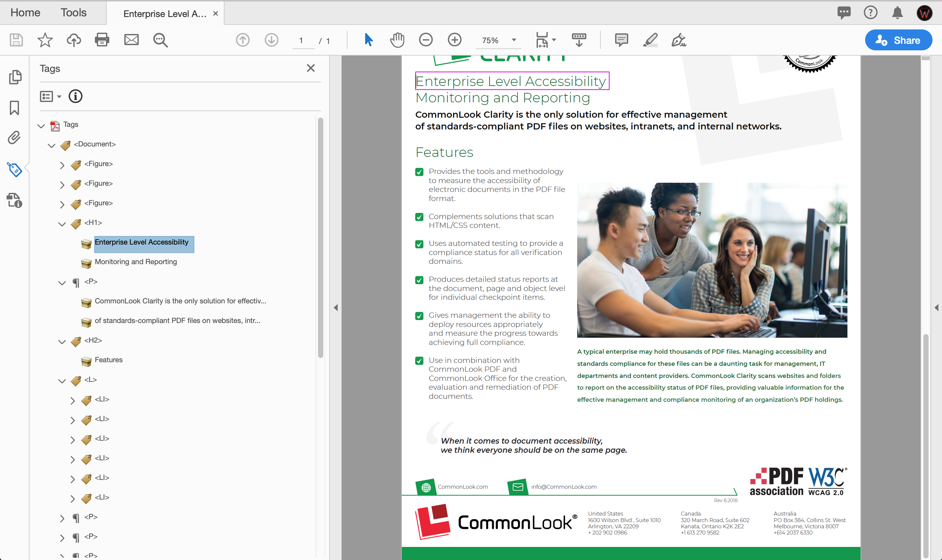Image resolution: width=942 pixels, height=560 pixels.
Task: Open the user account avatar
Action: pyautogui.click(x=925, y=13)
